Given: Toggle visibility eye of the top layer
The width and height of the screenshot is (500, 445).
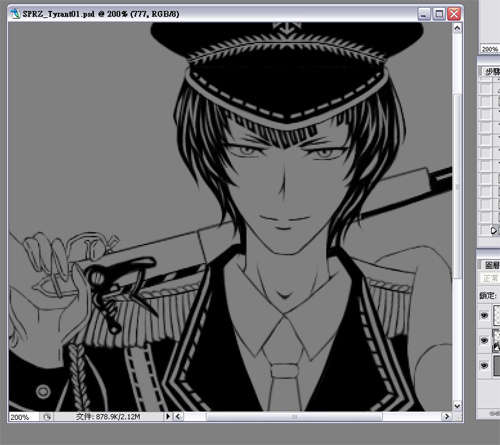Looking at the screenshot, I should [484, 315].
